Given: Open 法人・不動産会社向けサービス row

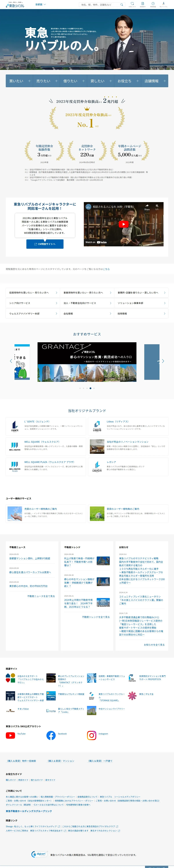Looking at the screenshot, I should 87,303.
